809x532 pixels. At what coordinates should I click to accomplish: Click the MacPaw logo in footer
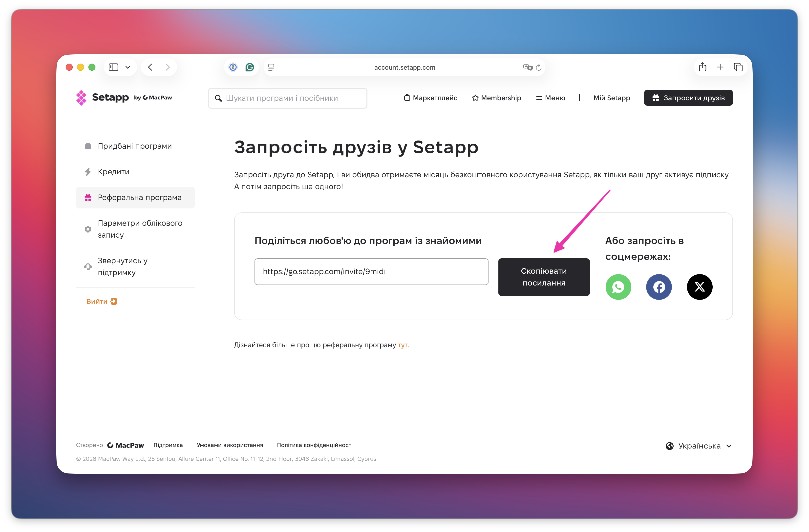tap(126, 445)
